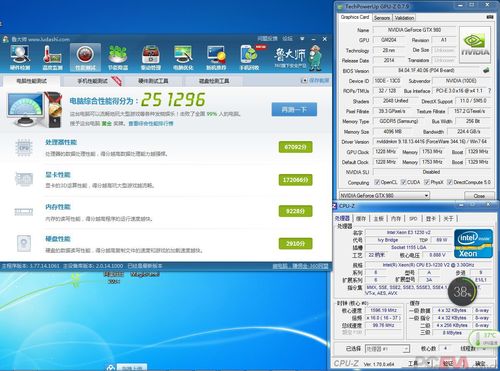Click the Close button in GPU-Z

click(x=479, y=196)
